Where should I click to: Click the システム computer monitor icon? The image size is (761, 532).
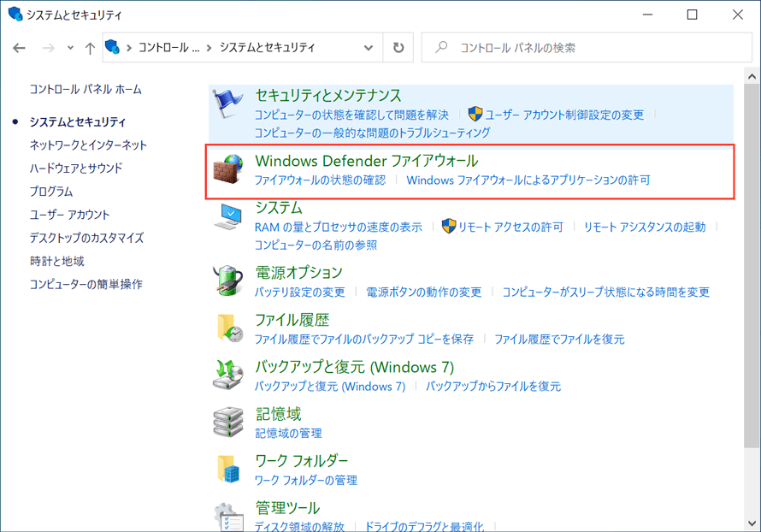click(x=227, y=216)
